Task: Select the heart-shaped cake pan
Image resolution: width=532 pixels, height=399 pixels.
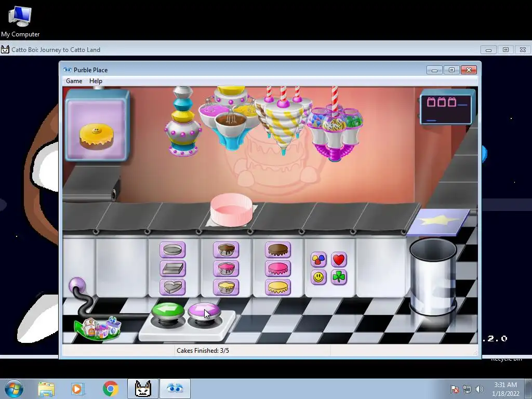Action: 172,287
